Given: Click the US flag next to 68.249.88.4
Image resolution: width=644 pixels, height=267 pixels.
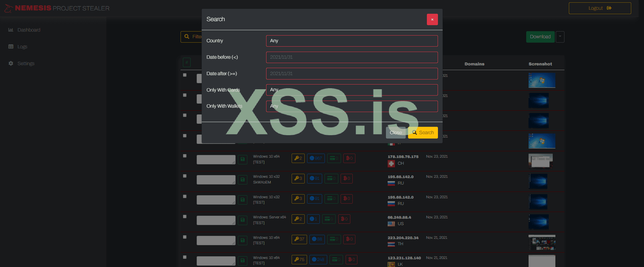Looking at the screenshot, I should [x=391, y=224].
